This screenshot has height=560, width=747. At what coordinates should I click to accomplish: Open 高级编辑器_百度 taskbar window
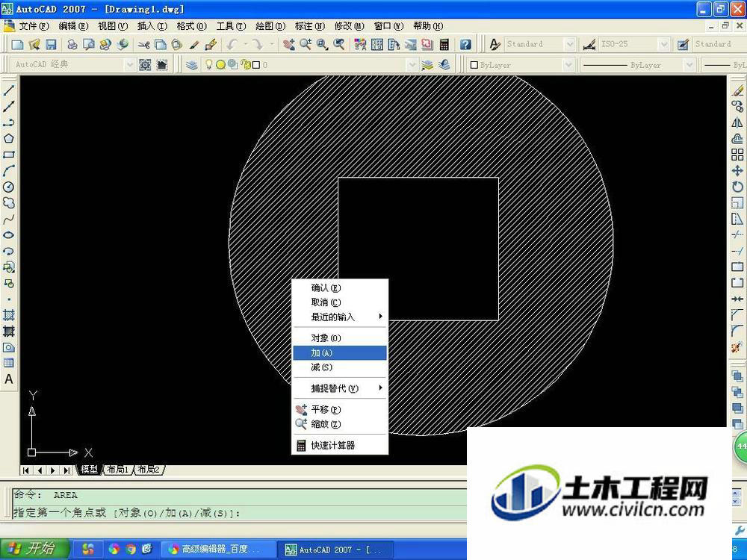(x=219, y=549)
